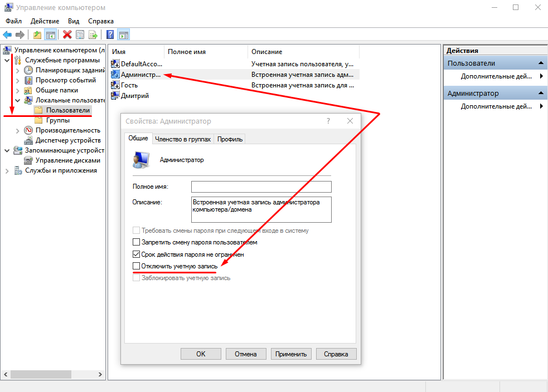Click the Export list toolbar icon
548x392 pixels.
coord(93,35)
